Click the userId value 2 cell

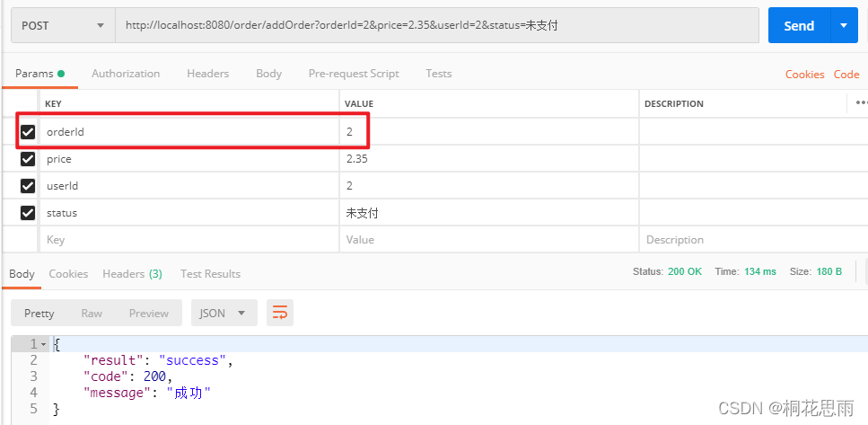coord(489,186)
